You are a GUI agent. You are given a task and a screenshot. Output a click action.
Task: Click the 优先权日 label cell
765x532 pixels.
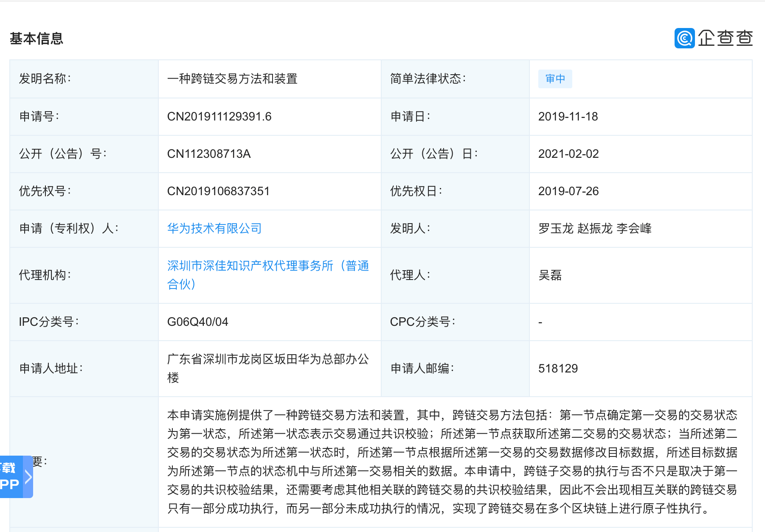point(455,191)
